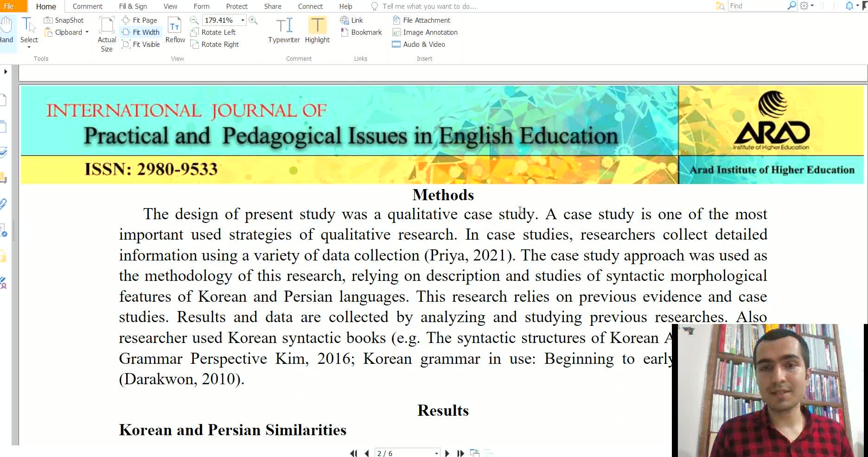Enable Fit Visible view mode
The width and height of the screenshot is (868, 457).
[x=141, y=44]
